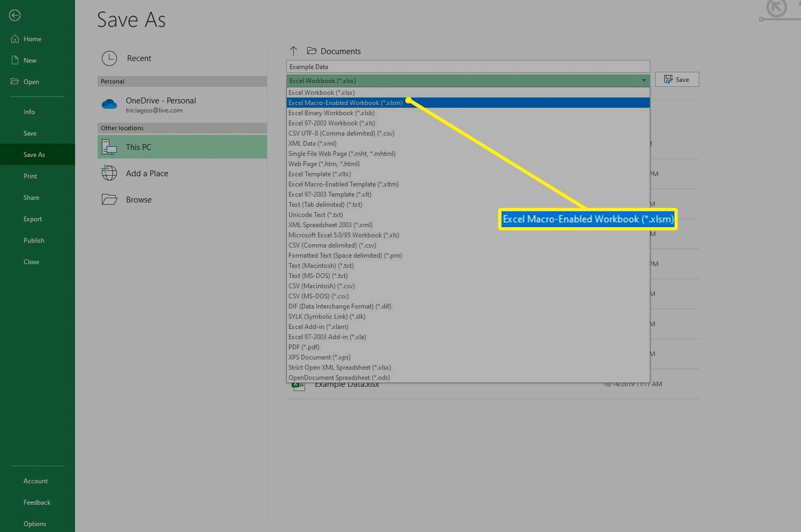This screenshot has width=801, height=532.
Task: Click the Documents folder path link
Action: tap(340, 51)
